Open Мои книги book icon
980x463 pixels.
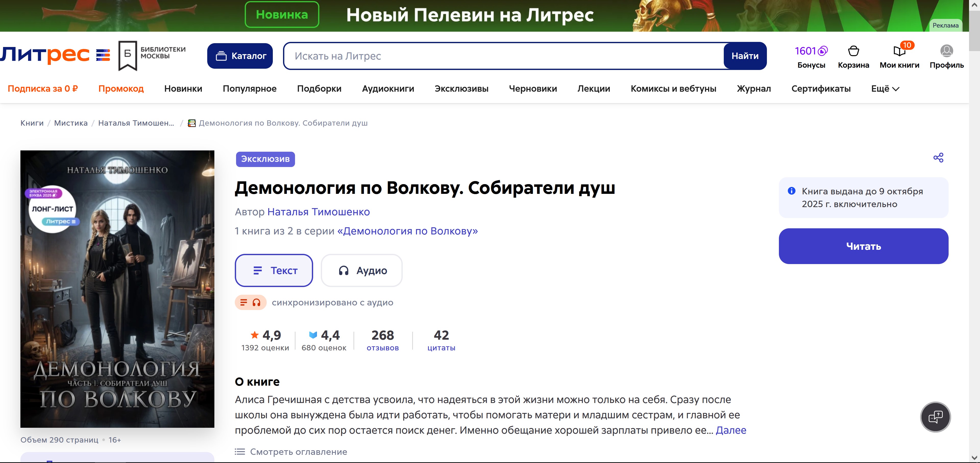click(x=899, y=51)
